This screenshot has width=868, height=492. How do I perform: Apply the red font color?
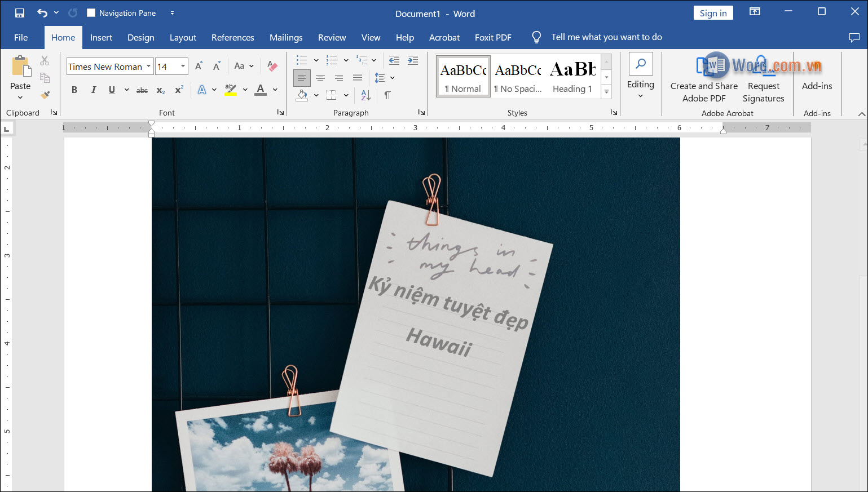(261, 90)
